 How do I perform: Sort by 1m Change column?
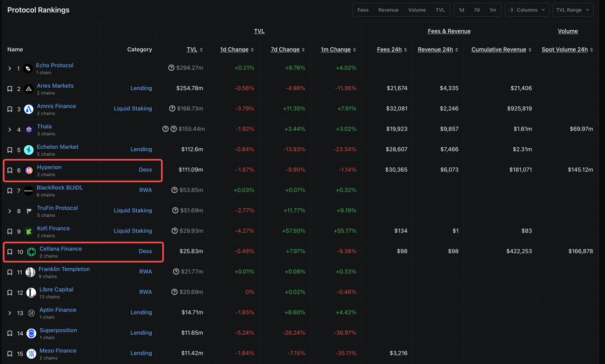point(339,49)
